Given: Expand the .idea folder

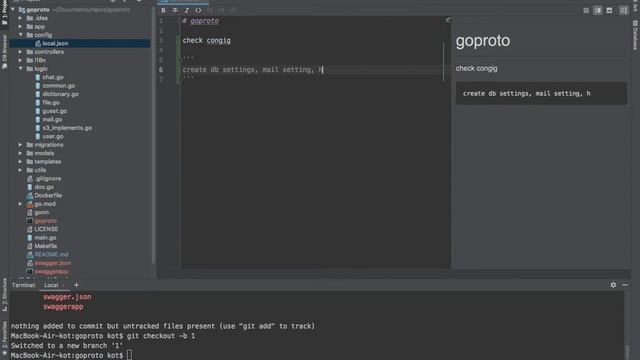Looking at the screenshot, I should click(20, 18).
